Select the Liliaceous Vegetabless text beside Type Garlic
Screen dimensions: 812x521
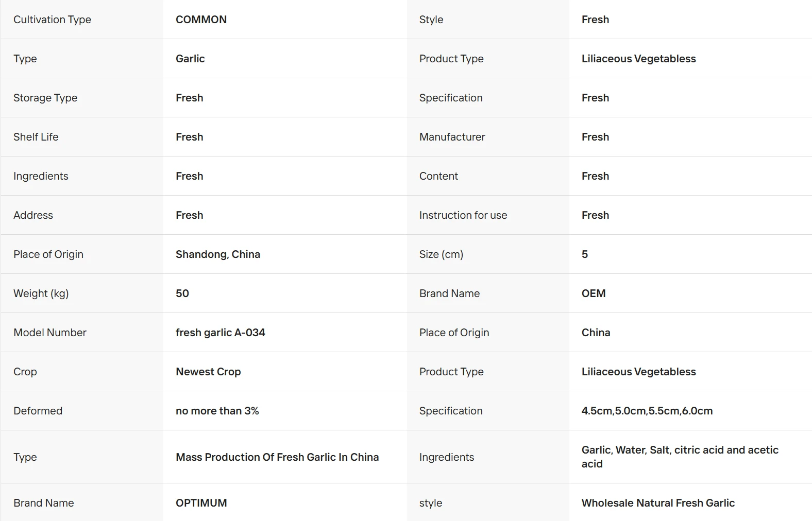tap(638, 59)
